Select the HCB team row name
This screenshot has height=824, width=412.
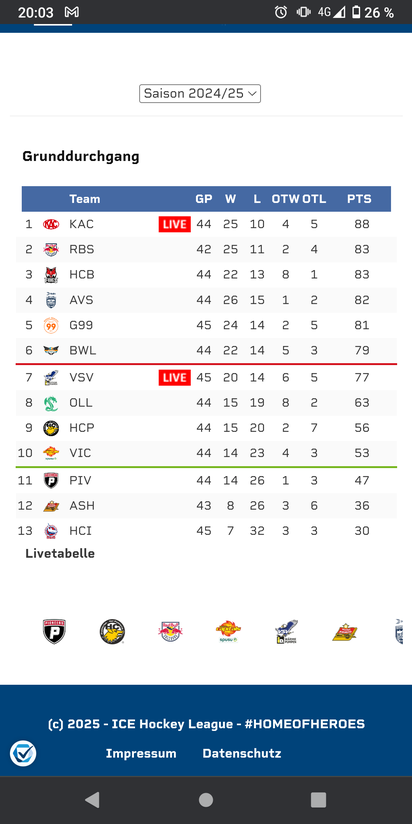[x=82, y=274]
